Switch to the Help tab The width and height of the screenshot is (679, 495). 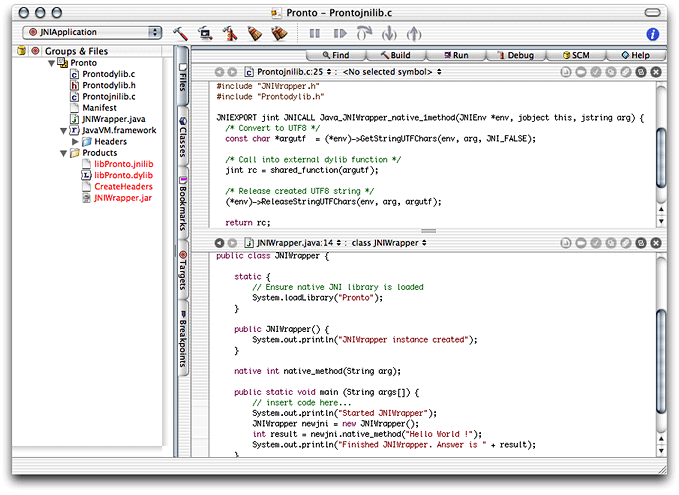636,55
